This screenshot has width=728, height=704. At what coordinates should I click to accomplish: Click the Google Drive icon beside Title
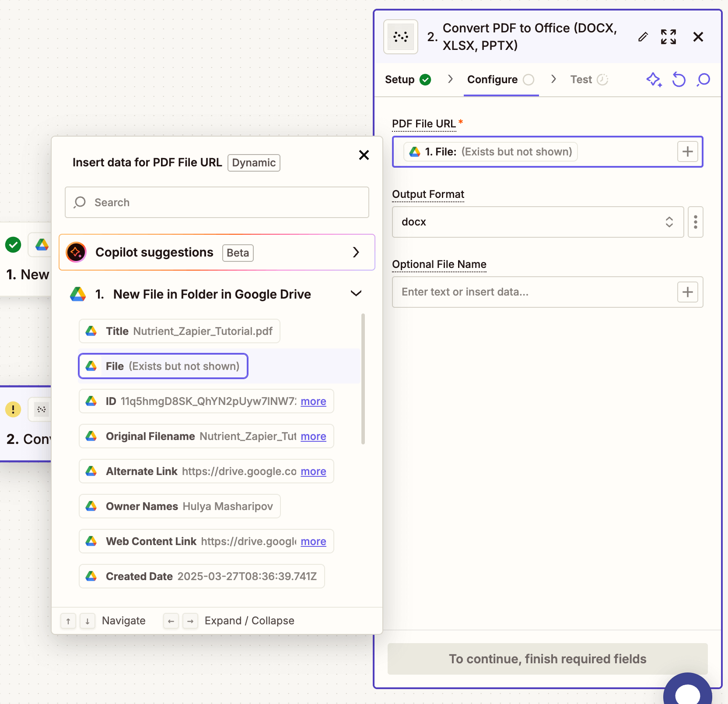(x=91, y=331)
